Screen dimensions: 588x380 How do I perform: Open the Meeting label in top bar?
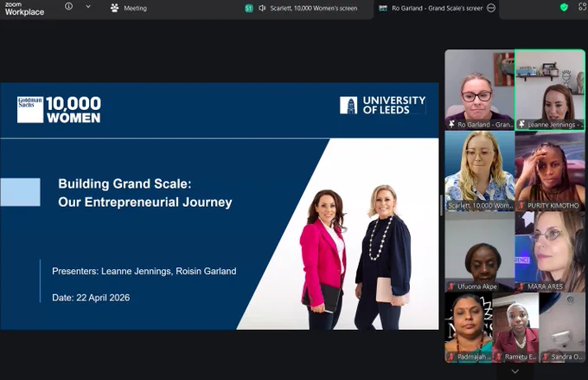[136, 9]
